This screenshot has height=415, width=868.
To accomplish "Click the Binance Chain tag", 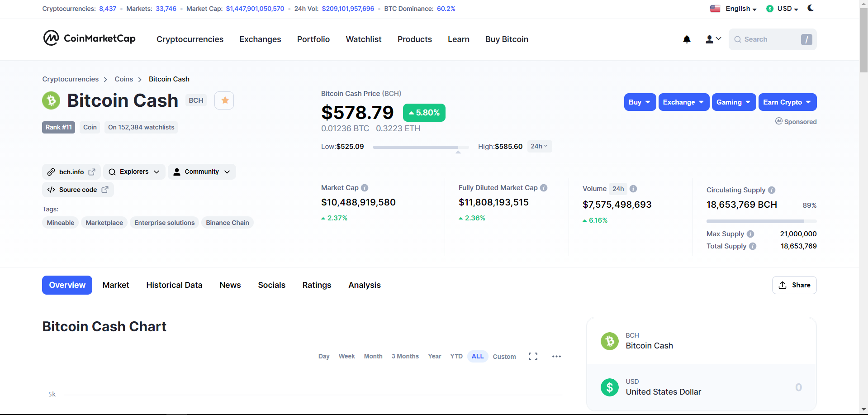I will click(x=228, y=223).
